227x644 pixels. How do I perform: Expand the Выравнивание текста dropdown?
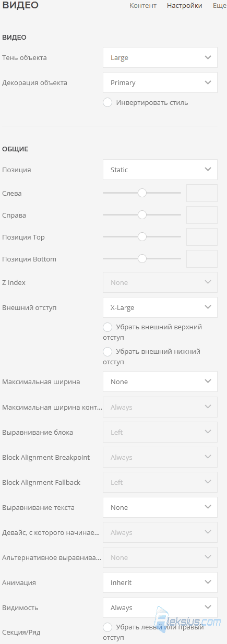pyautogui.click(x=160, y=507)
